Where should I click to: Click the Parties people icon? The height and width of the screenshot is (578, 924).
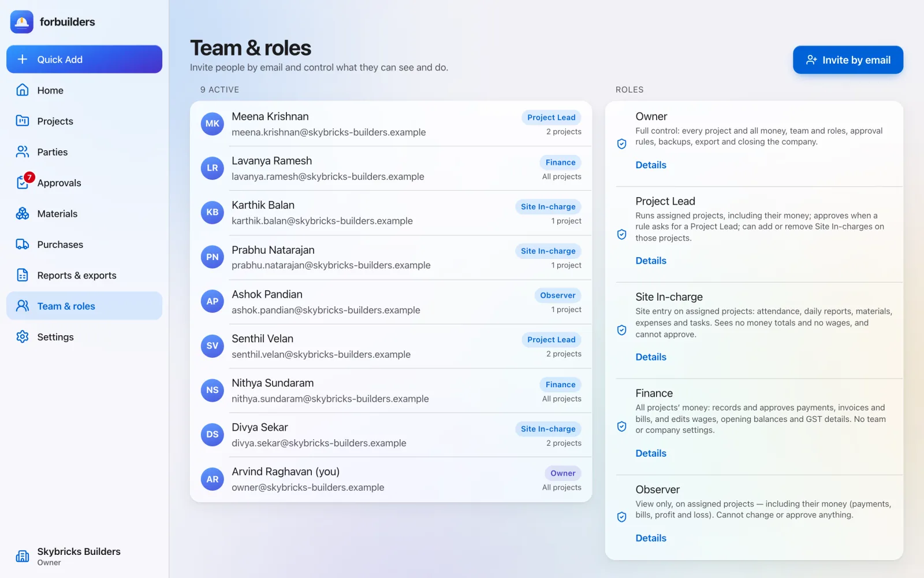(23, 152)
